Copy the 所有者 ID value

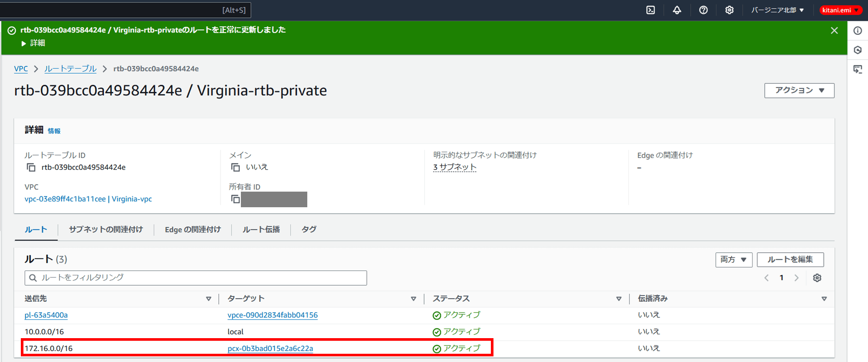[x=235, y=199]
